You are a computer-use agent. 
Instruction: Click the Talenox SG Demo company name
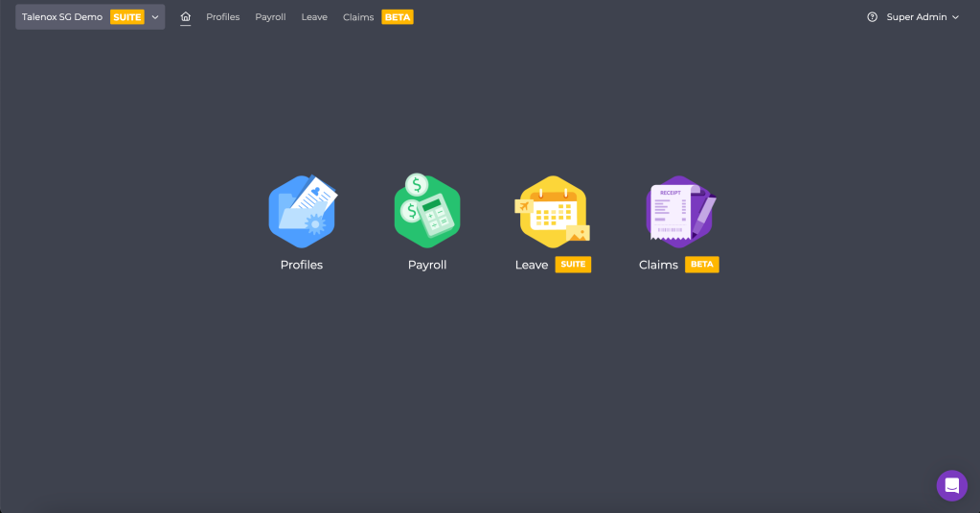(62, 17)
